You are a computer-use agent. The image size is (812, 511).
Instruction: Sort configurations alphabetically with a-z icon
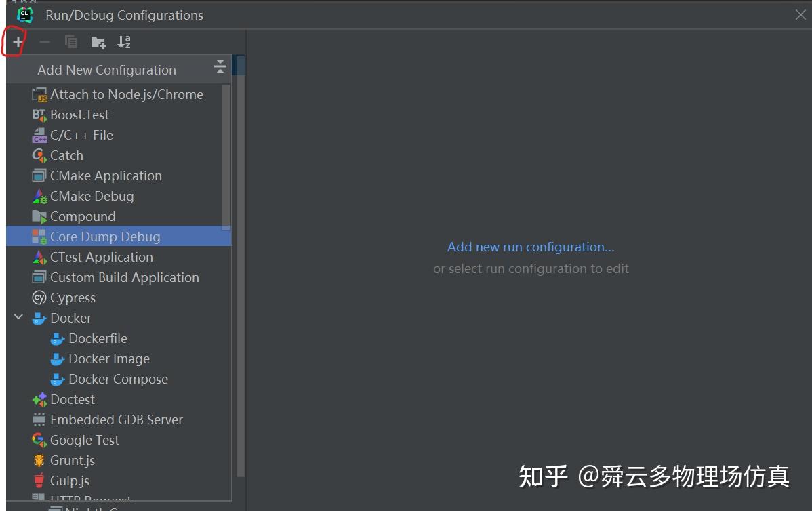[x=124, y=42]
